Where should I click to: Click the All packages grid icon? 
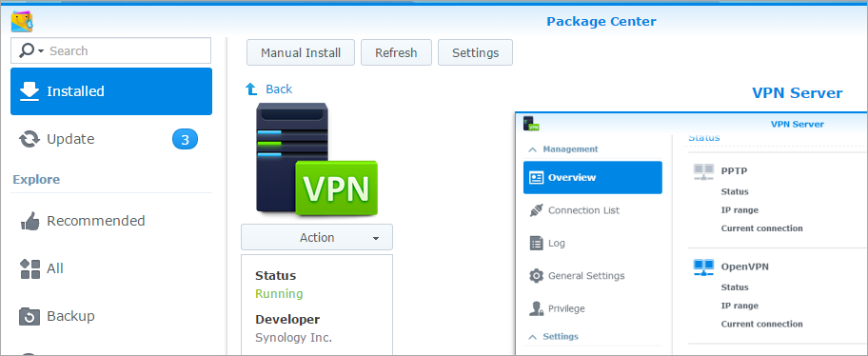tap(30, 268)
